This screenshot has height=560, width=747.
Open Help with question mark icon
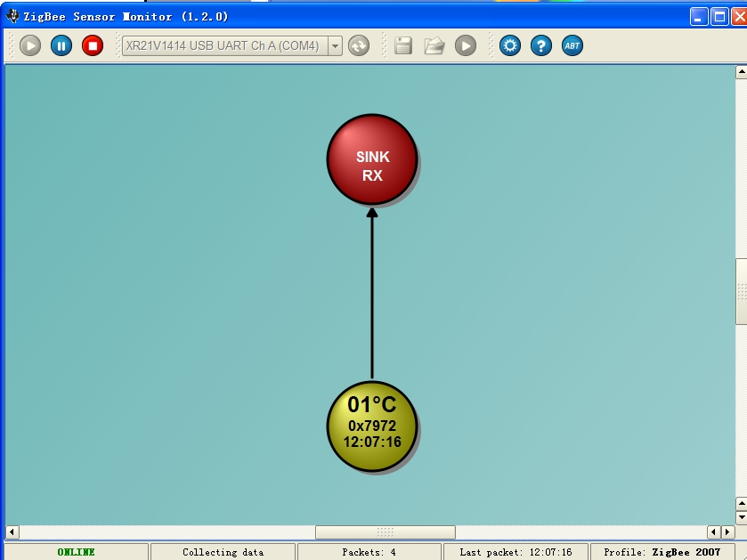click(x=541, y=45)
